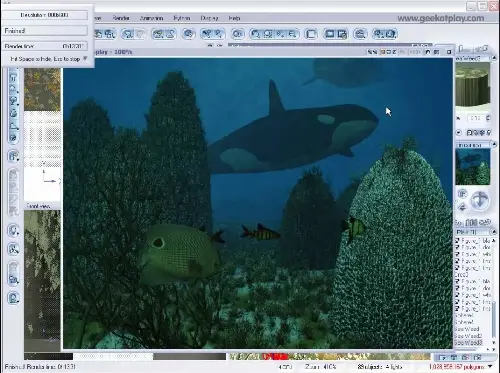Click the load atmosphere icon in toolbar
Viewport: 500px width, 373px height.
(170, 34)
